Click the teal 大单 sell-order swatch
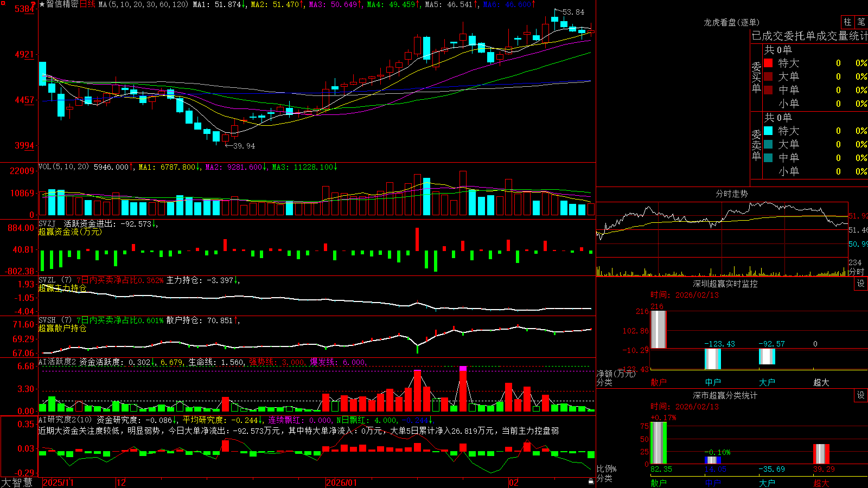Image resolution: width=868 pixels, height=488 pixels. tap(768, 144)
